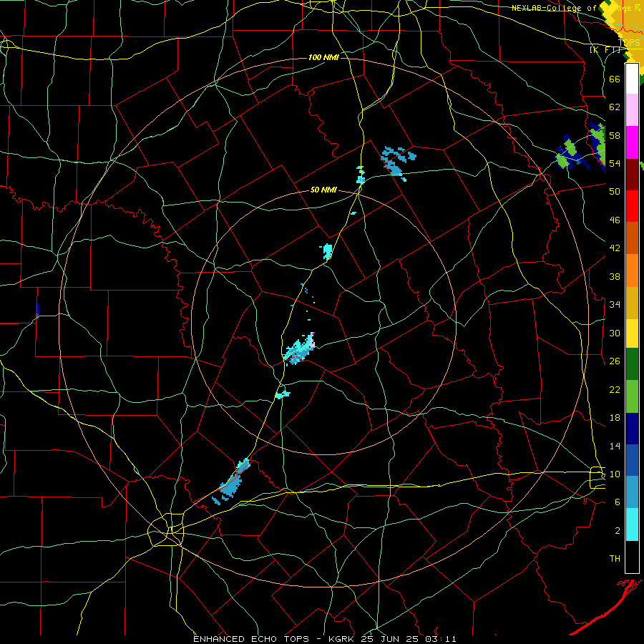Click the yellow legend swatch beside 30
This screenshot has height=644, width=644.
(632, 333)
